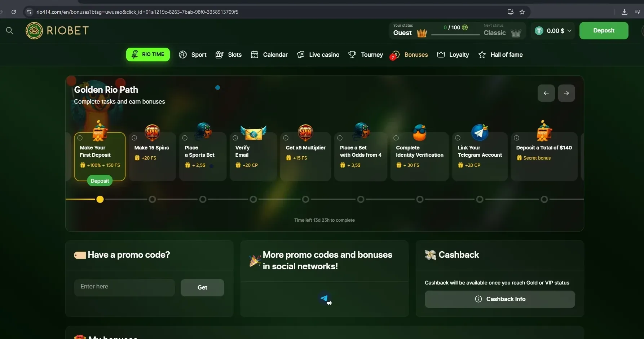Click the green Deposit button in header
The image size is (644, 339).
(604, 31)
